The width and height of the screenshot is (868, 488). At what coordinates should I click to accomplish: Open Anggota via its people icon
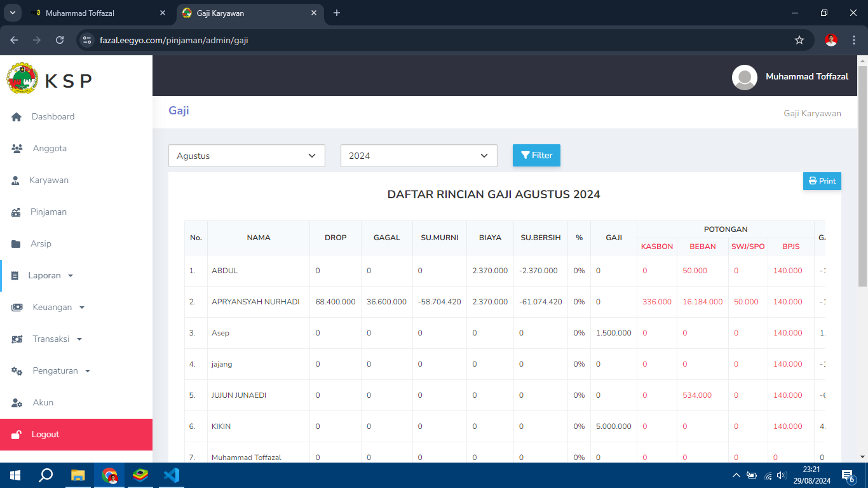(17, 149)
